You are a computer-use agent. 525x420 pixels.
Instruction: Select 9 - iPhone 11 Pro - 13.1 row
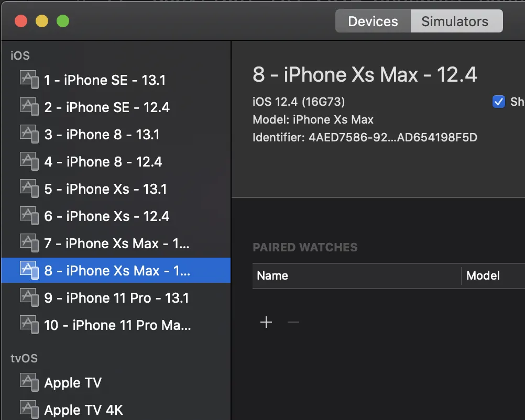pos(116,298)
